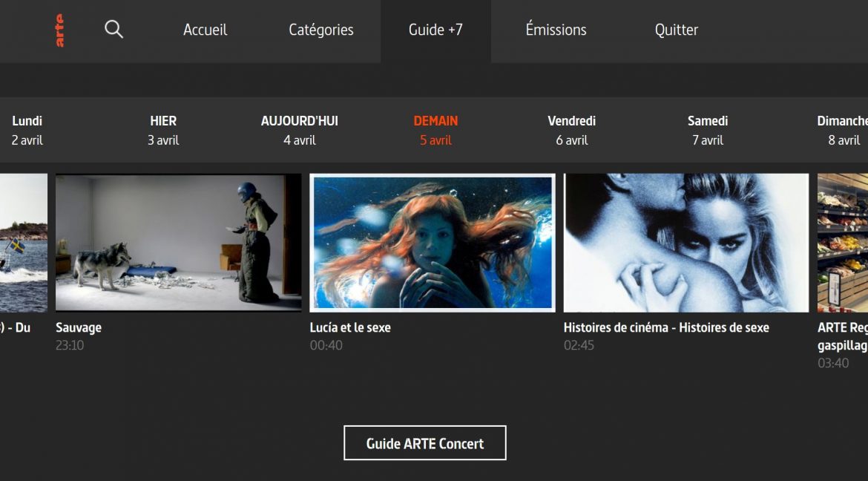Image resolution: width=868 pixels, height=481 pixels.
Task: Click the ARTE logo
Action: pyautogui.click(x=60, y=30)
